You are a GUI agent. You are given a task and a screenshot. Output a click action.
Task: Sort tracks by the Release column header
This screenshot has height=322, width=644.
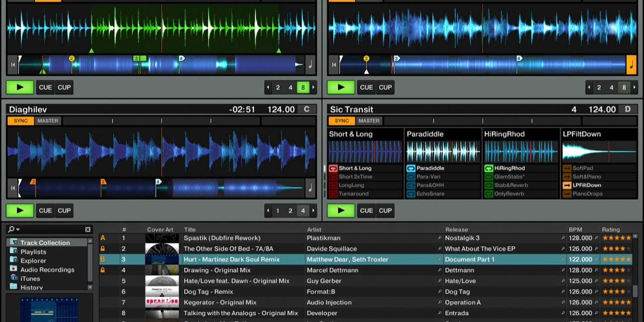pos(457,229)
